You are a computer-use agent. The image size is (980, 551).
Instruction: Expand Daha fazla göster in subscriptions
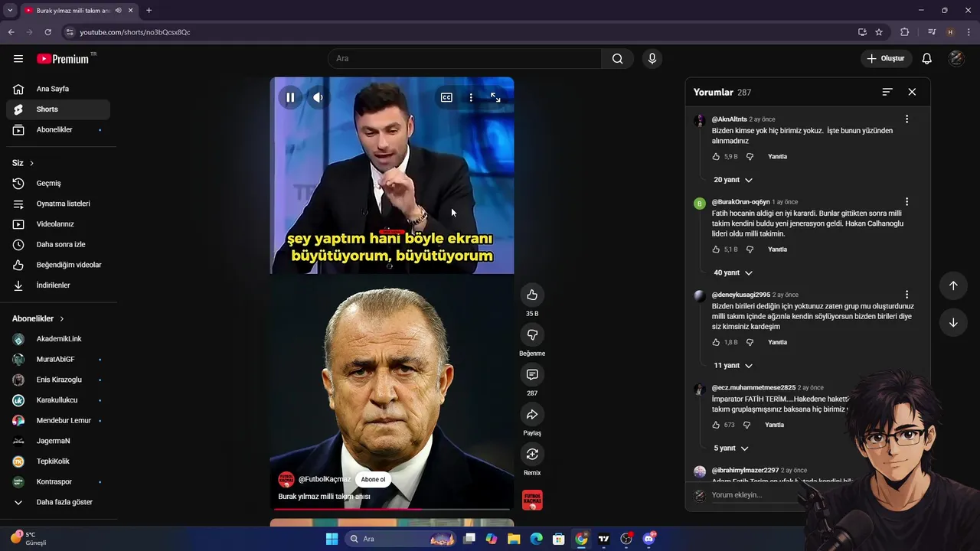[x=58, y=502]
